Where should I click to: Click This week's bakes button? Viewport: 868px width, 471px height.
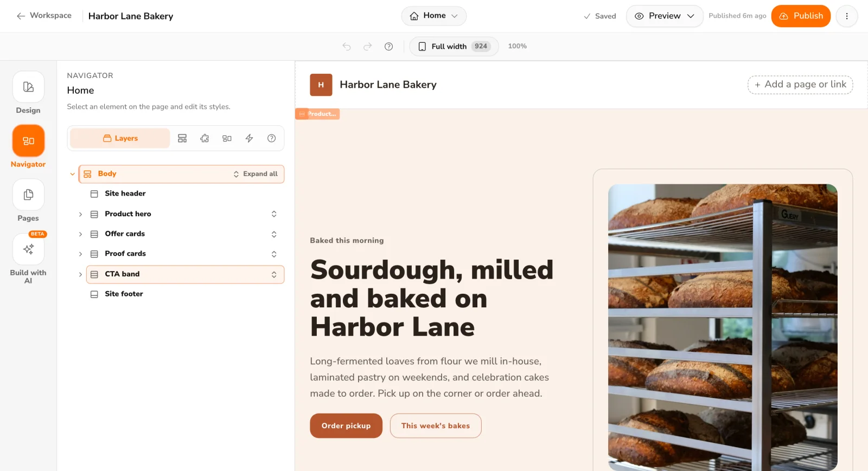[x=436, y=426]
